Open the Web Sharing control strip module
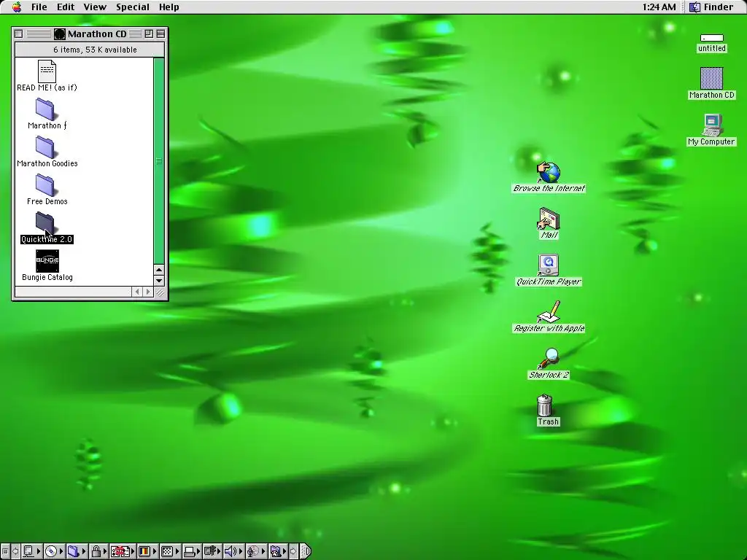The image size is (747, 560). (278, 551)
